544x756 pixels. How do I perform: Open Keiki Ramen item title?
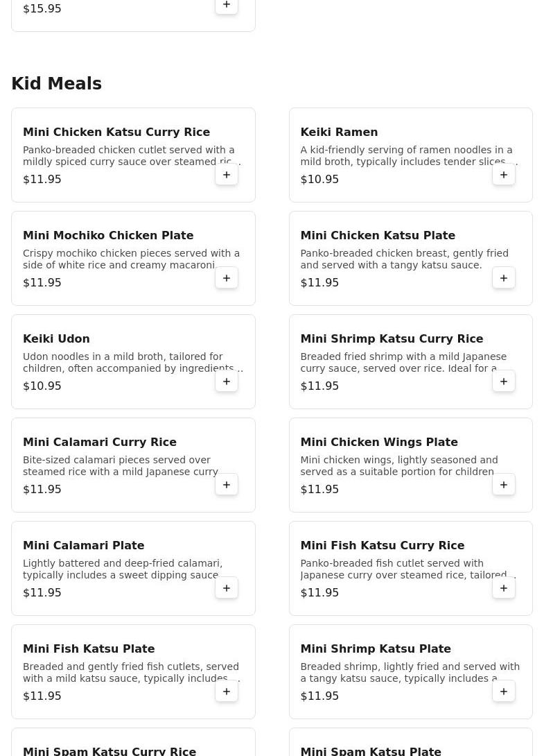pos(339,132)
